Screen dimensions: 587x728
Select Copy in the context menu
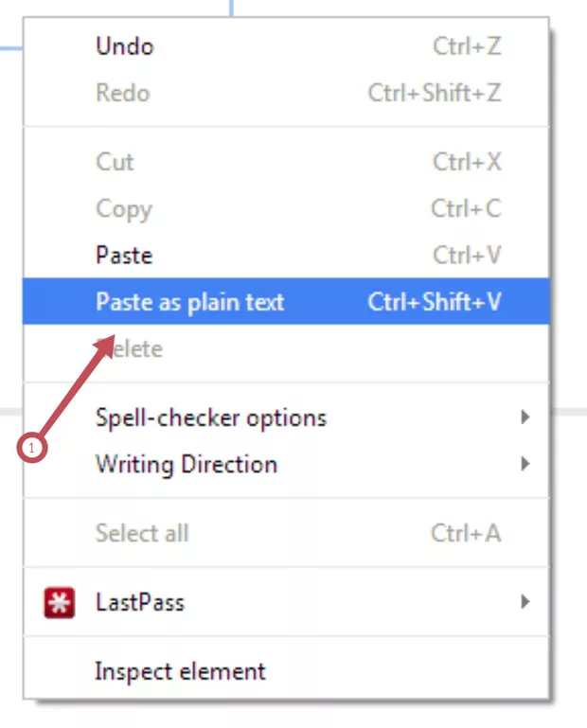coord(124,209)
